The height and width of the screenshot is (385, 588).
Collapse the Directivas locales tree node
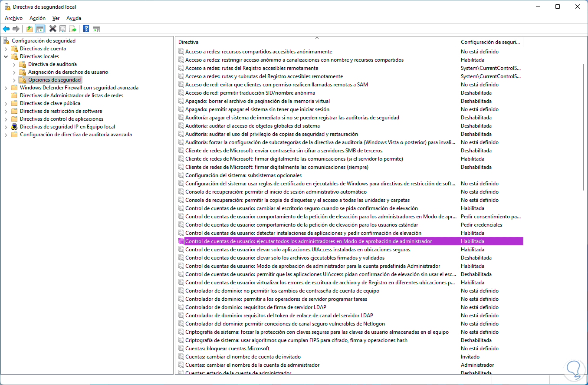point(6,56)
